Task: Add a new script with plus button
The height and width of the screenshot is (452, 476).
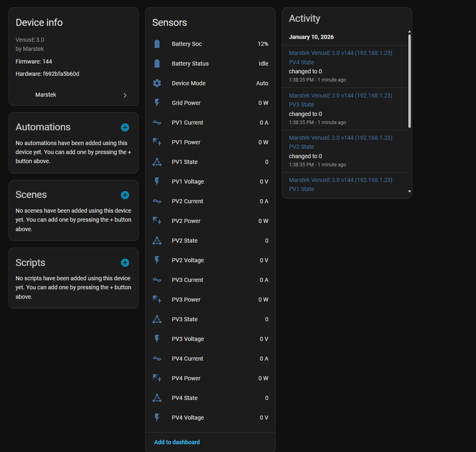Action: pos(125,263)
